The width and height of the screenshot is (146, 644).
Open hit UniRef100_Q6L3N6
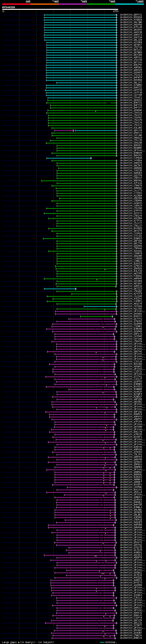131,22
